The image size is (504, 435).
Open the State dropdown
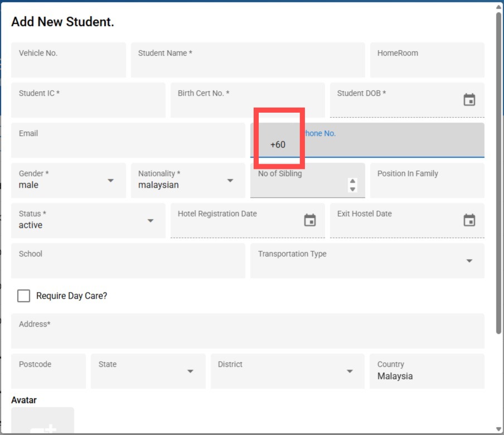(x=190, y=371)
